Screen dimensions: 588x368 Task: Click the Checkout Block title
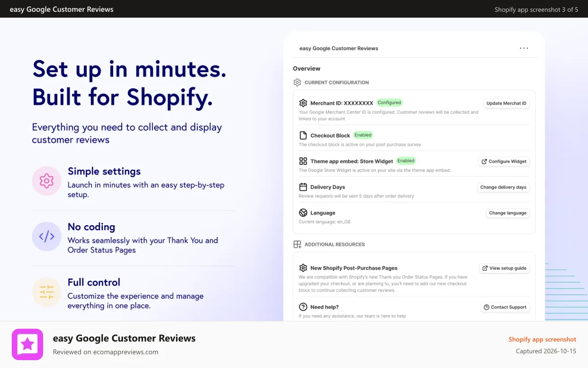coord(330,135)
